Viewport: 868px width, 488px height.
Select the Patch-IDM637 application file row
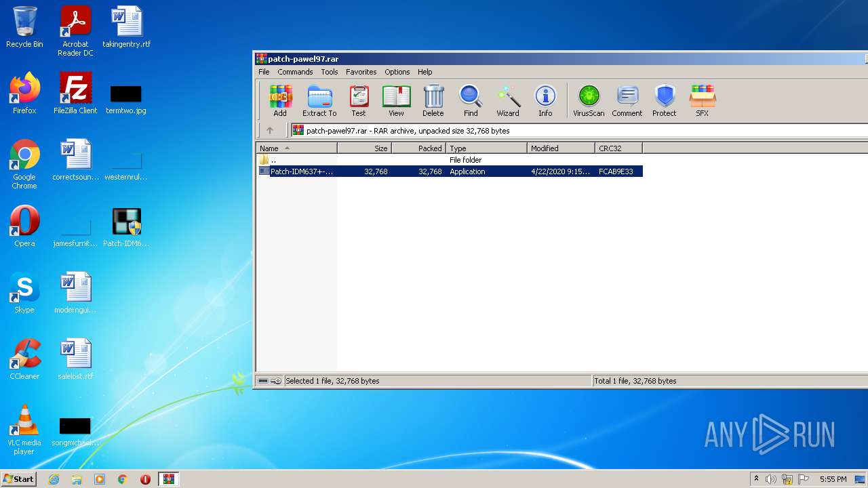(450, 171)
